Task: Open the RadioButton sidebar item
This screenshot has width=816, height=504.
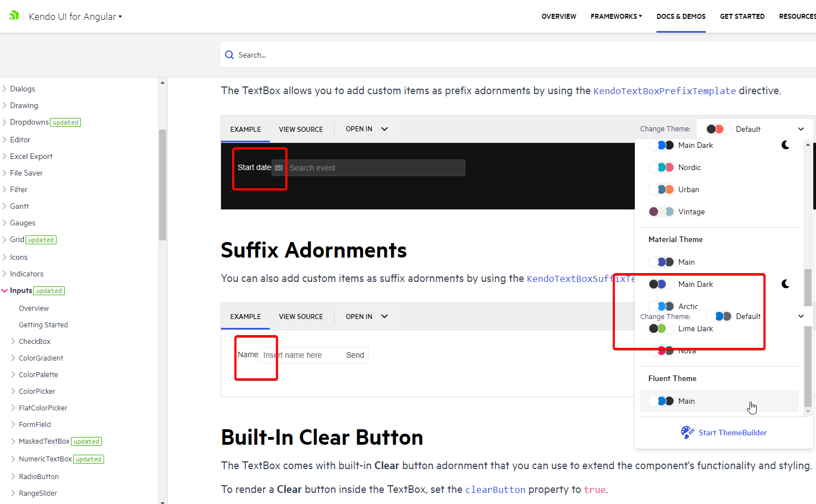Action: pos(39,477)
